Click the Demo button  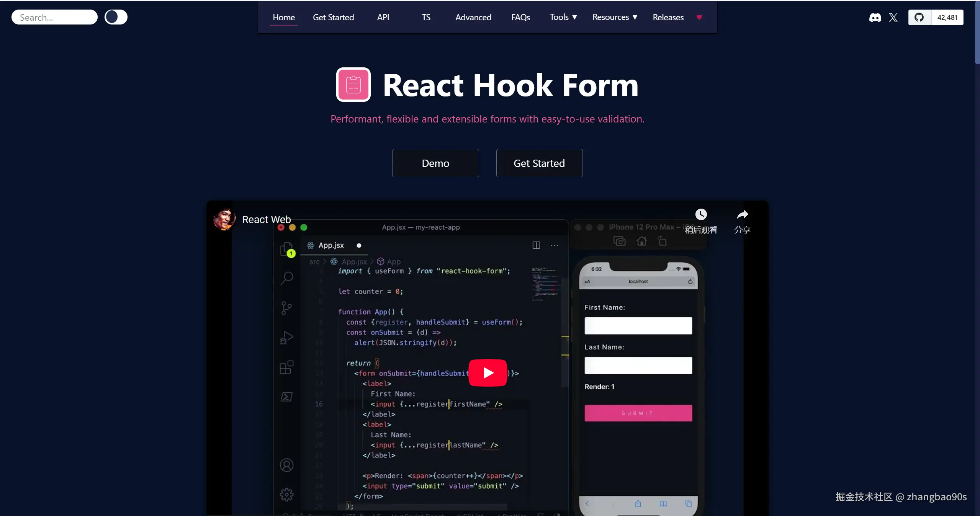435,163
